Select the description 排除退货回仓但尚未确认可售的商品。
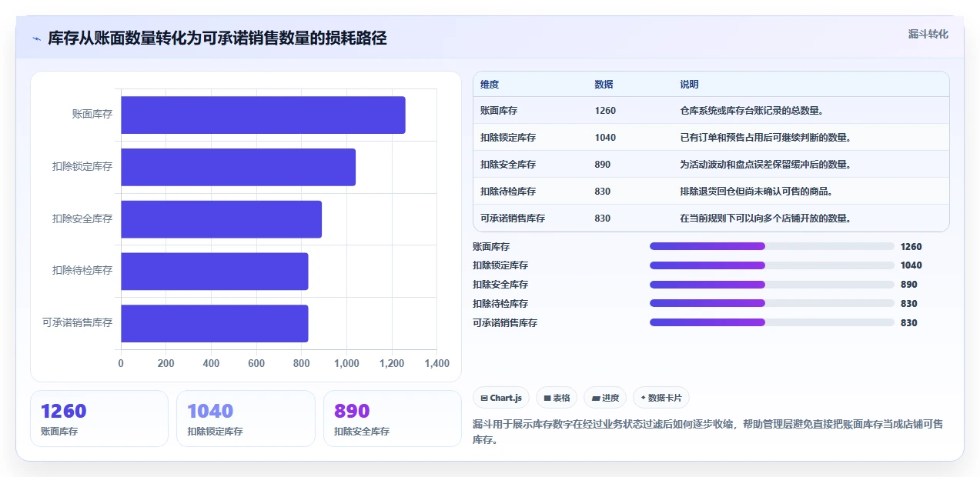 (757, 192)
